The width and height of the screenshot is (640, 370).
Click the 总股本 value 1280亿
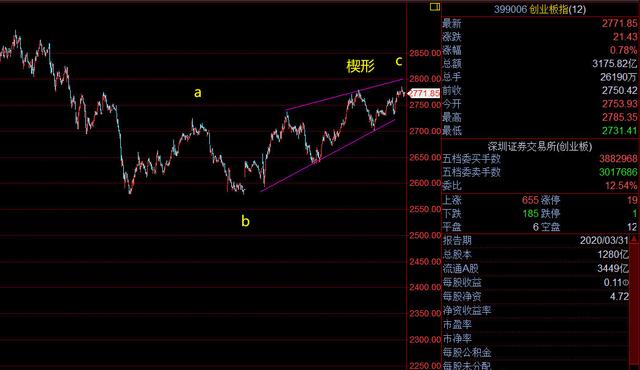(613, 255)
